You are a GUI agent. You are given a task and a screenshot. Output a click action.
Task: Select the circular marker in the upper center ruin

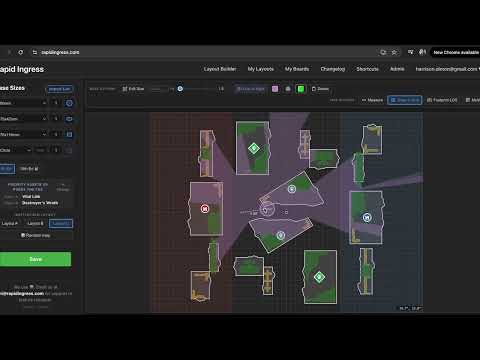pyautogui.click(x=292, y=189)
